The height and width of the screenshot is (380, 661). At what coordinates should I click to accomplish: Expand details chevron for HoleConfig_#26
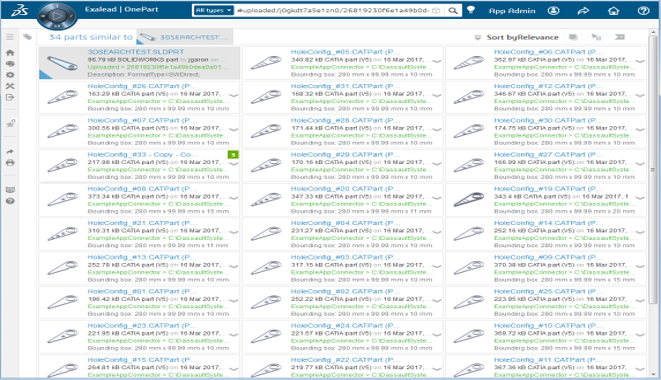(x=234, y=95)
